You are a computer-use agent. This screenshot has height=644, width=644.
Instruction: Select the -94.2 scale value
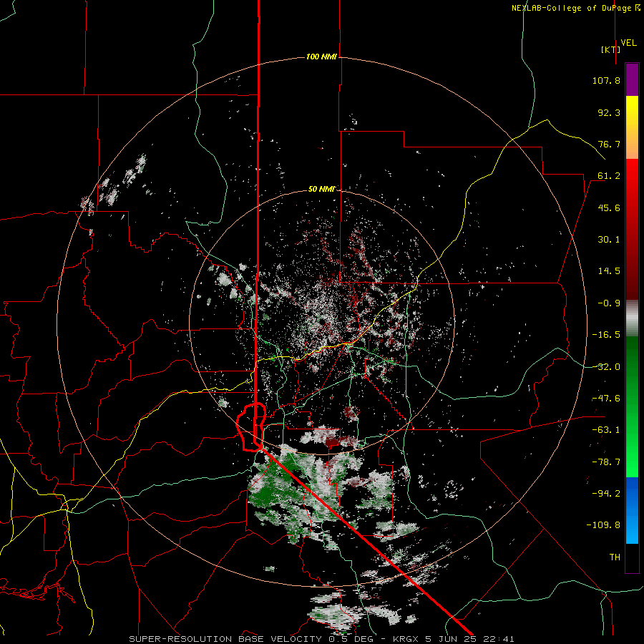(606, 493)
